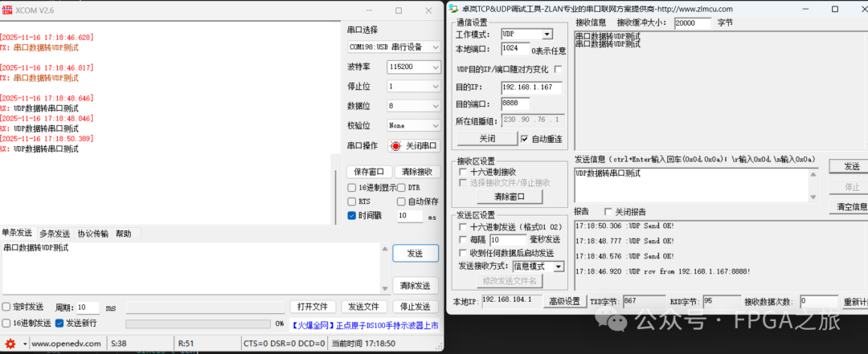The height and width of the screenshot is (354, 868).
Task: Click the XCOM 发送 send button
Action: pyautogui.click(x=416, y=254)
